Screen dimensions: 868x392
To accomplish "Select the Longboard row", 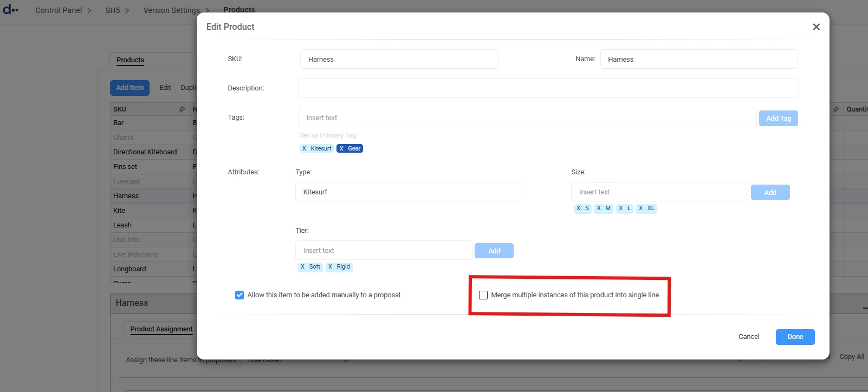I will [150, 269].
